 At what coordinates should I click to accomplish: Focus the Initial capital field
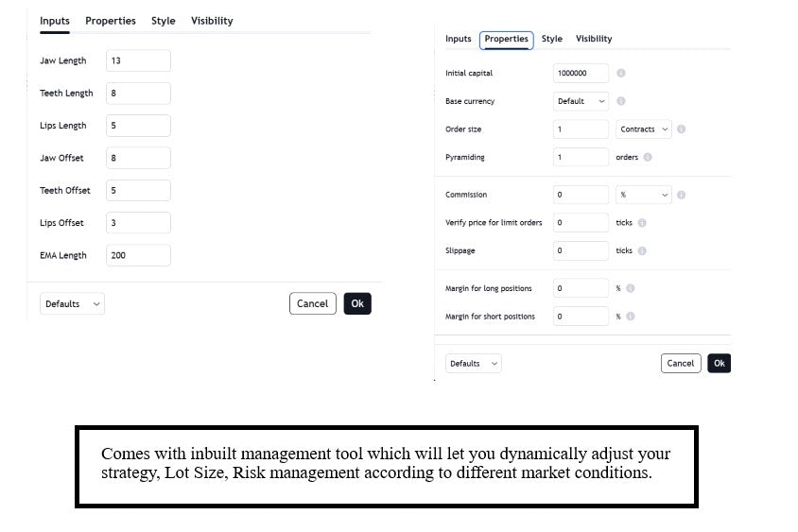click(581, 73)
